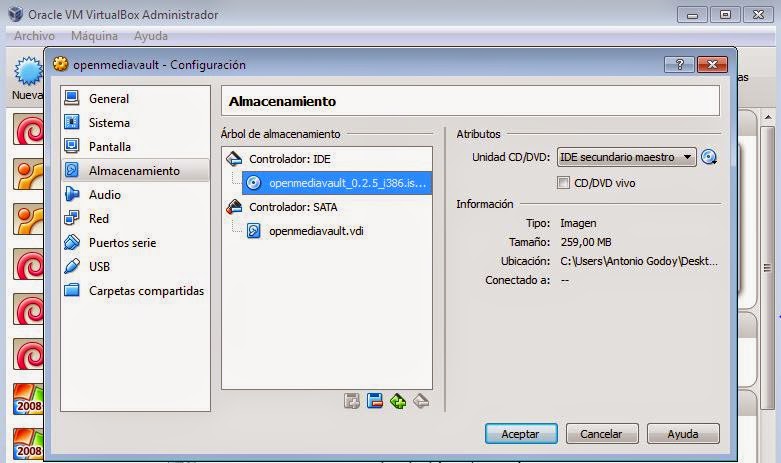This screenshot has height=463, width=781.
Task: Click the Pantalla display icon in sidebar
Action: click(x=72, y=146)
